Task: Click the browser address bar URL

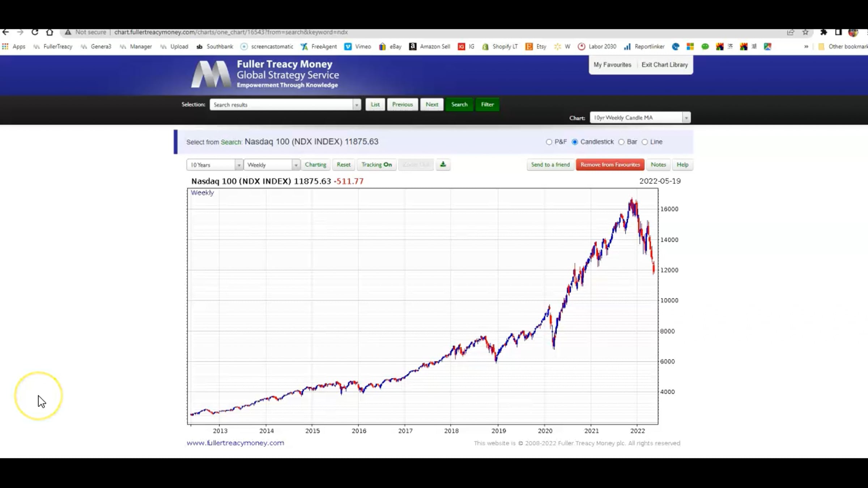Action: point(231,32)
